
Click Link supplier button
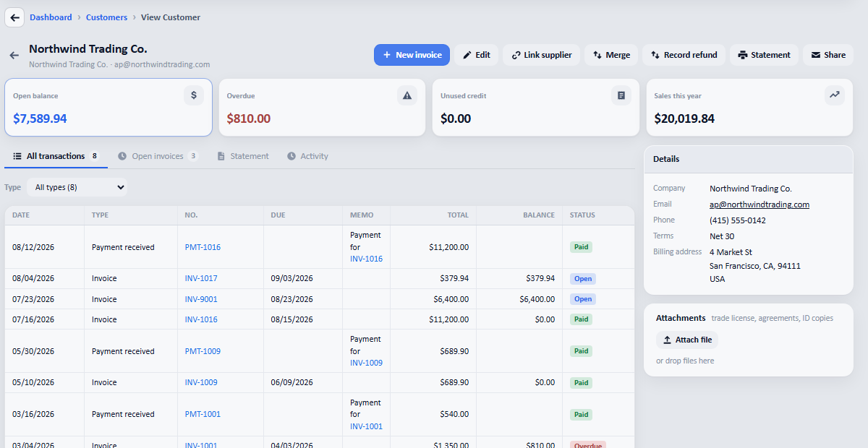tap(541, 55)
